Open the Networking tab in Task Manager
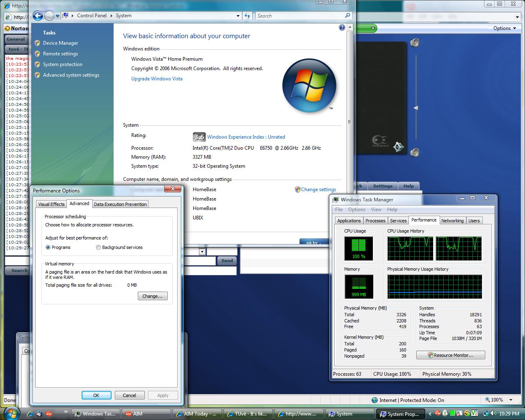 [x=452, y=221]
